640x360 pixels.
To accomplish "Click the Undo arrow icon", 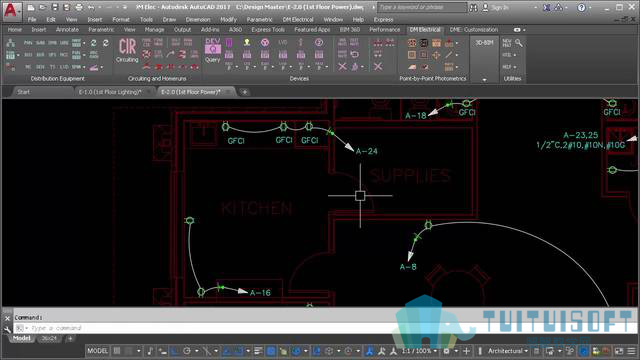I will pyautogui.click(x=91, y=7).
